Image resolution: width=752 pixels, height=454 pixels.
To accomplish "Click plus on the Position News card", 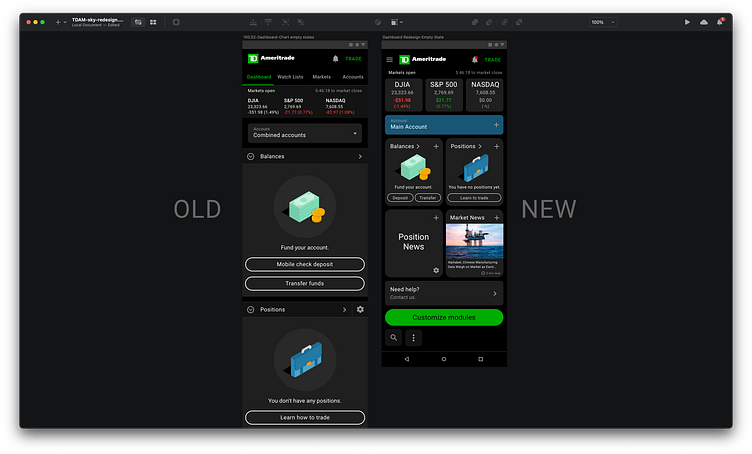I will [x=436, y=218].
